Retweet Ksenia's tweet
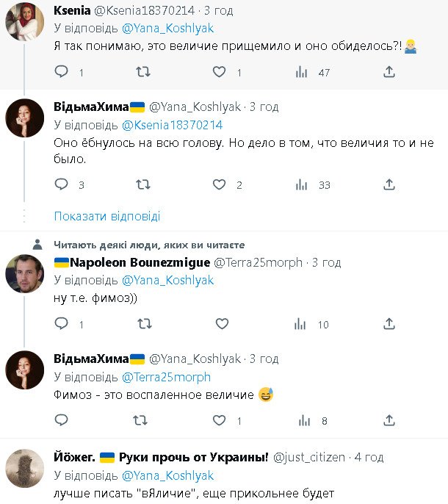The image size is (448, 504). coord(143,72)
